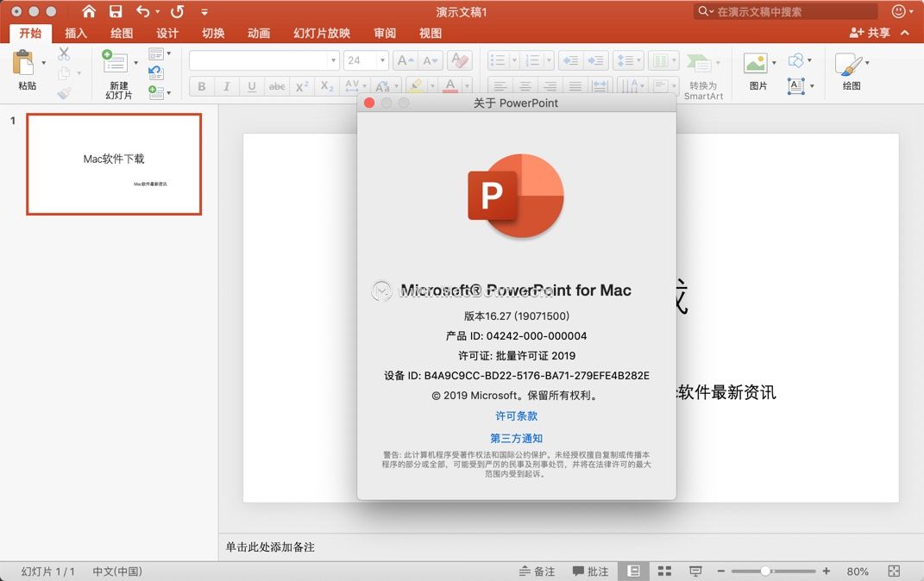Image resolution: width=924 pixels, height=581 pixels.
Task: Add a new slide (新建幻灯片)
Action: [x=115, y=62]
